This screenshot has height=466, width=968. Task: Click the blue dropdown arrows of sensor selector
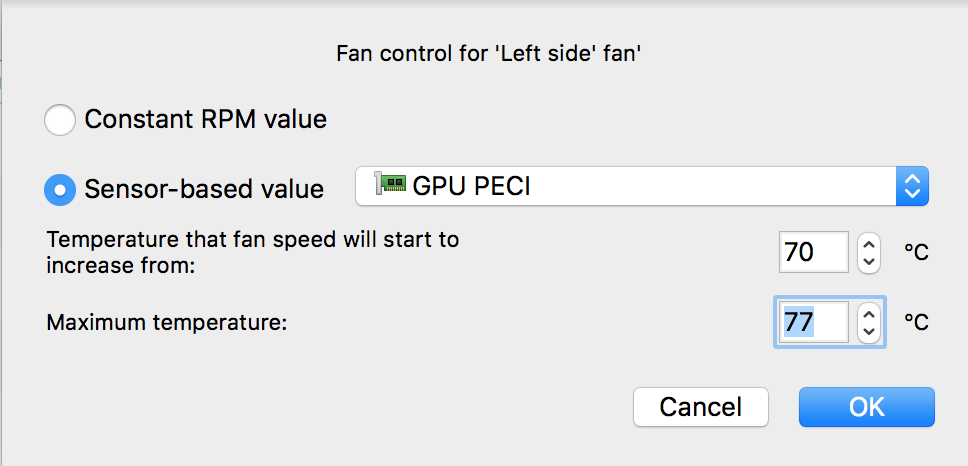[910, 186]
